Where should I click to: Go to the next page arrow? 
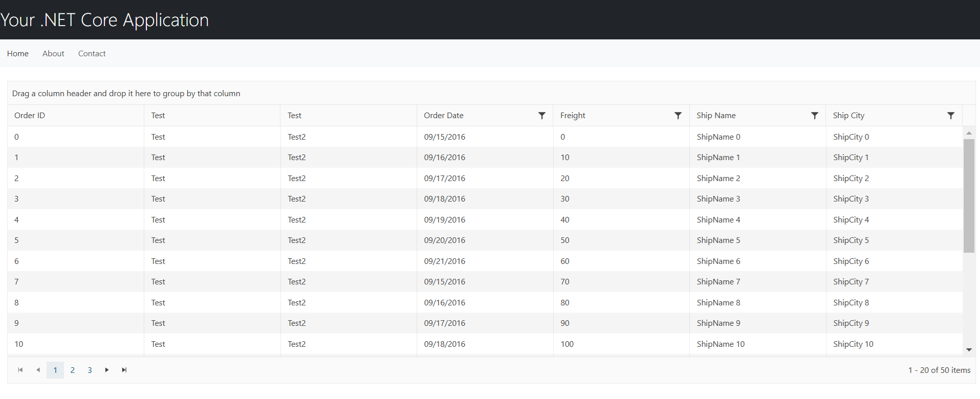107,370
